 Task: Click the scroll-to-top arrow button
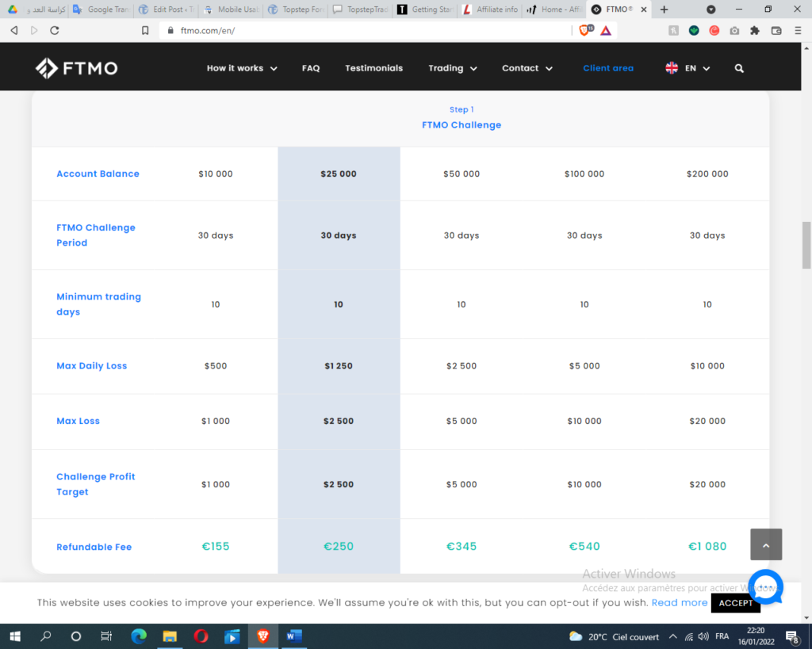click(766, 544)
